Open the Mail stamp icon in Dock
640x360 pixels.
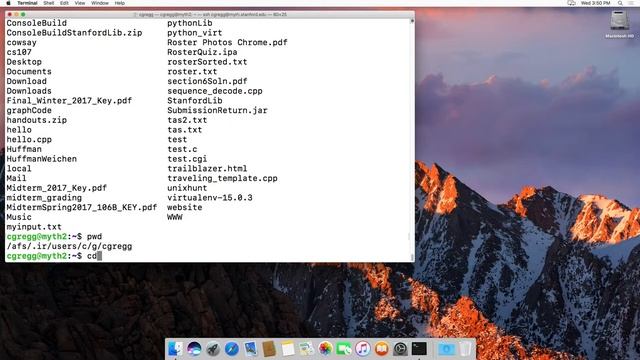[250, 349]
